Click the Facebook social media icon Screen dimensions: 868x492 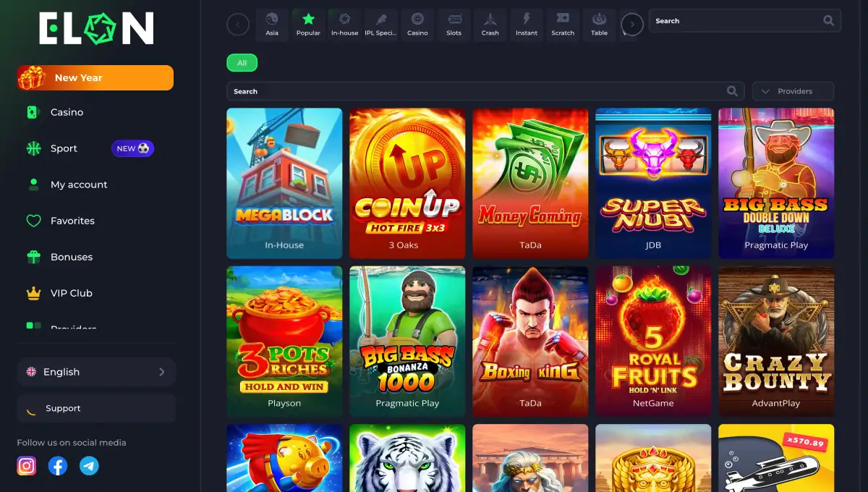click(x=57, y=465)
